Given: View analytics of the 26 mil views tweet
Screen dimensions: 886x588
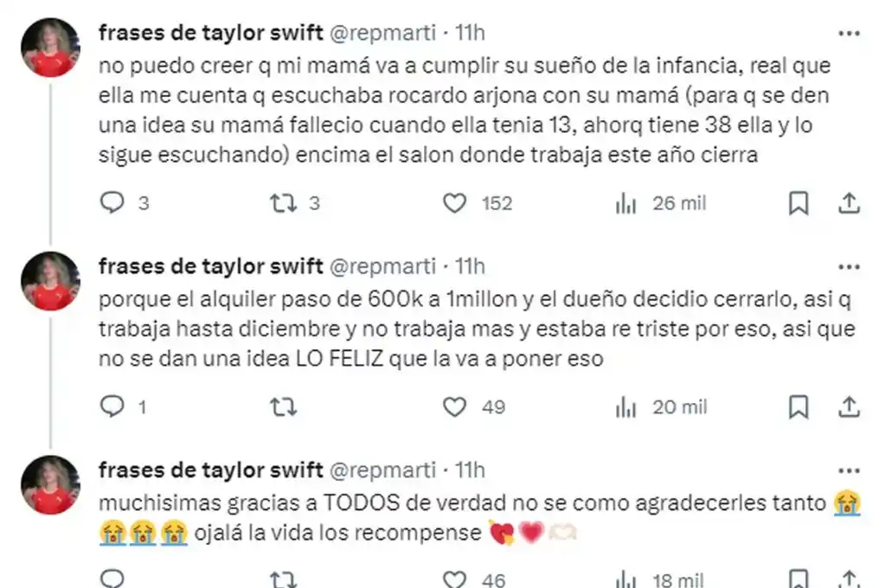Looking at the screenshot, I should pos(626,203).
